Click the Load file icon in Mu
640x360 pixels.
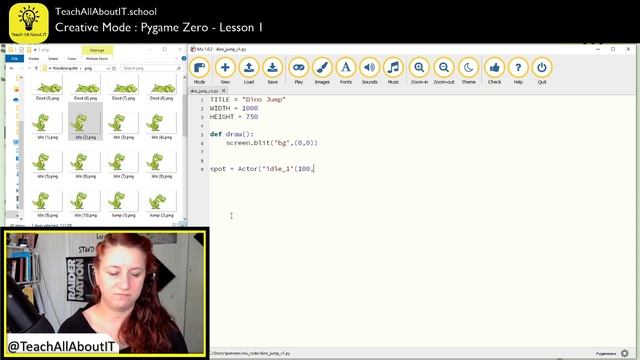click(x=249, y=71)
